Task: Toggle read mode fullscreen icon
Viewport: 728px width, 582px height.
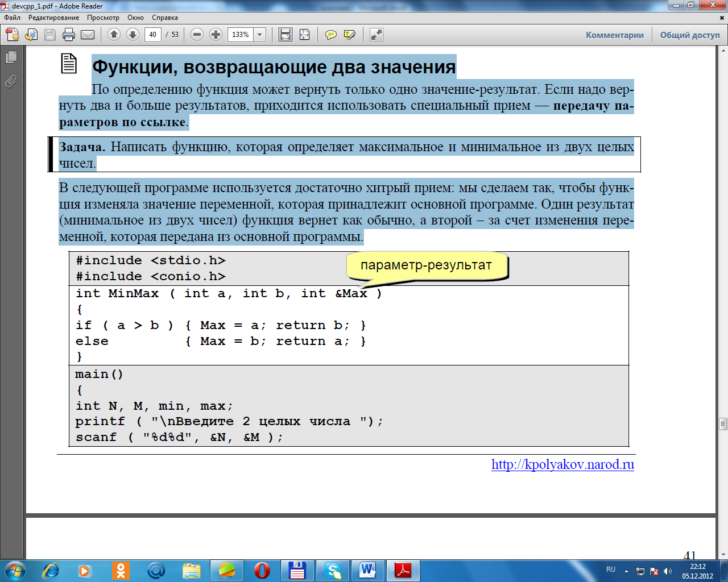Action: point(376,35)
